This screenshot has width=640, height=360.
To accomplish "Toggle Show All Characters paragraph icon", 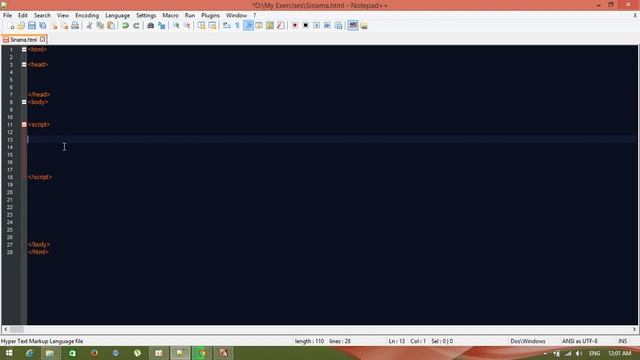I will pos(237,26).
